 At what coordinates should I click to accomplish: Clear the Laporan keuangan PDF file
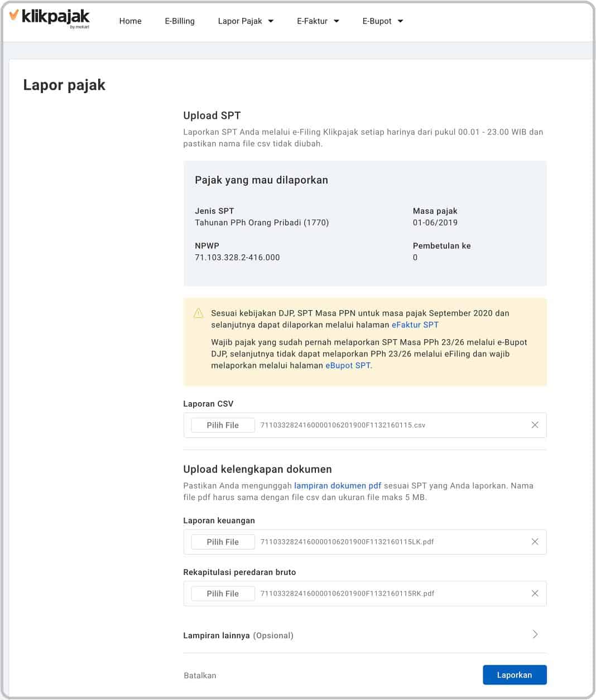[535, 542]
